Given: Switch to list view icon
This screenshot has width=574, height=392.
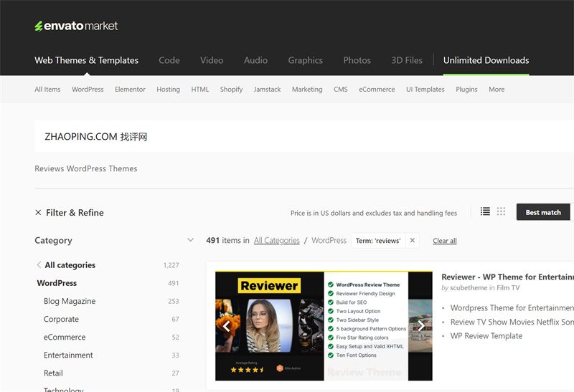Looking at the screenshot, I should pos(485,211).
